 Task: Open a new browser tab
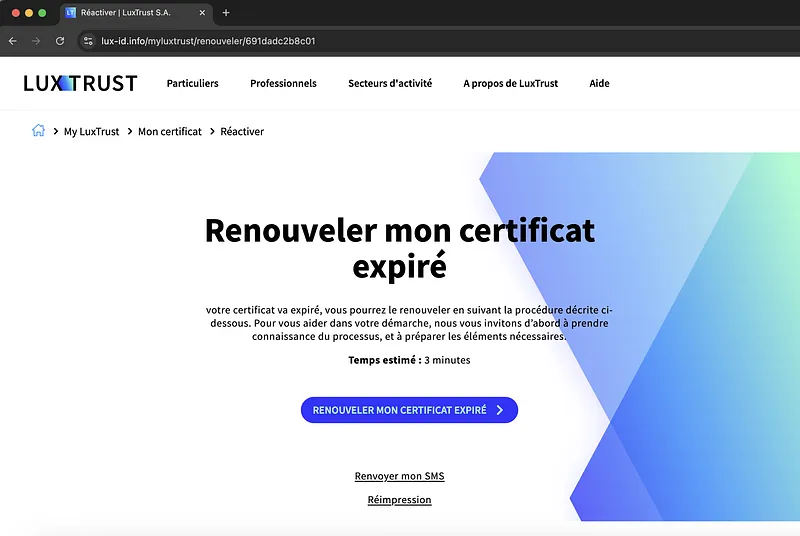point(226,13)
